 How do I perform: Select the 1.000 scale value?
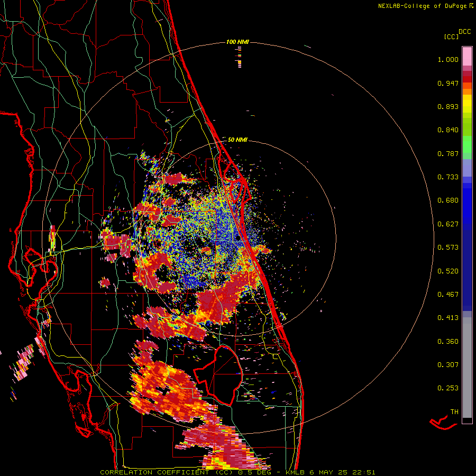pyautogui.click(x=448, y=59)
